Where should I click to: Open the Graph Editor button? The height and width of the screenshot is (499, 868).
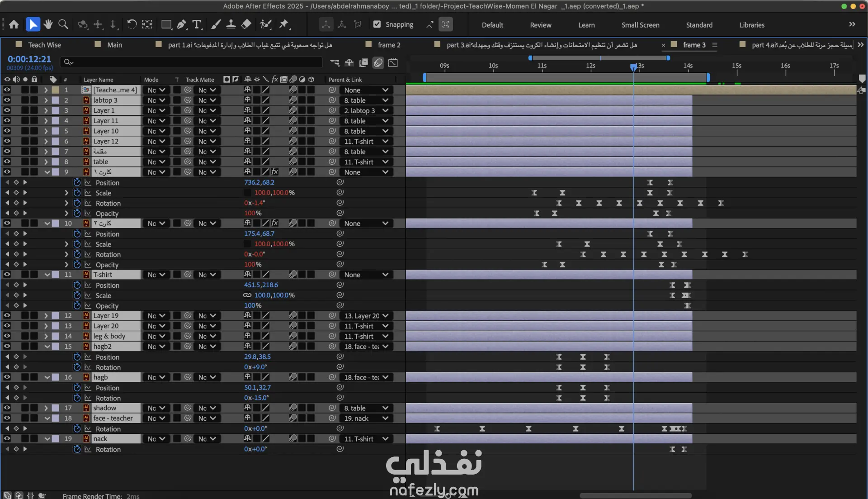pos(393,62)
